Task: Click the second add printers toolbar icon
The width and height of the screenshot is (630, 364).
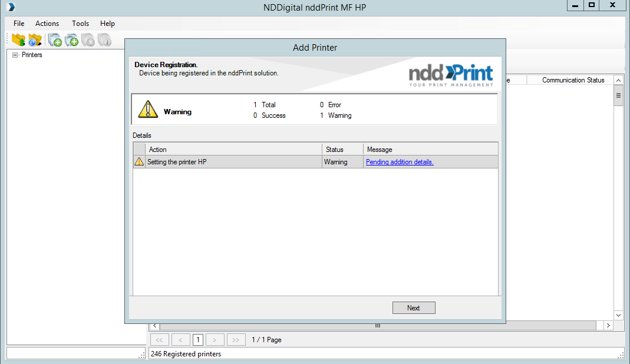Action: click(x=72, y=40)
